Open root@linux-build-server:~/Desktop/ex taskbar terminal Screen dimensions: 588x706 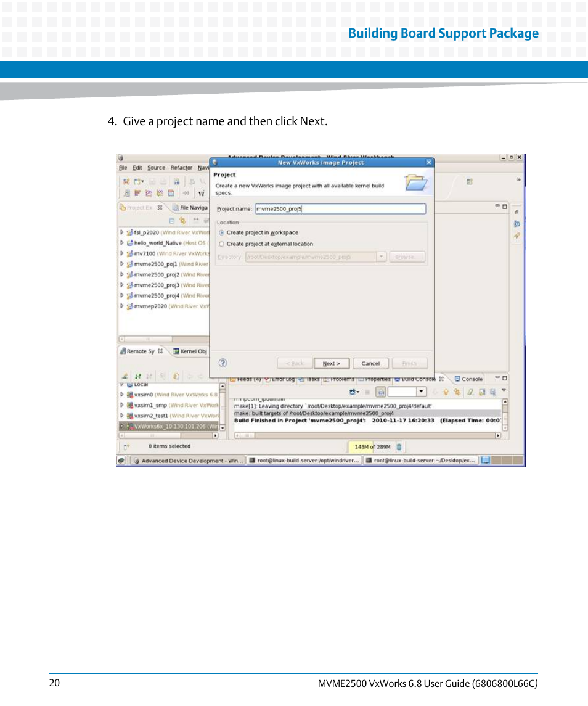[x=420, y=460]
